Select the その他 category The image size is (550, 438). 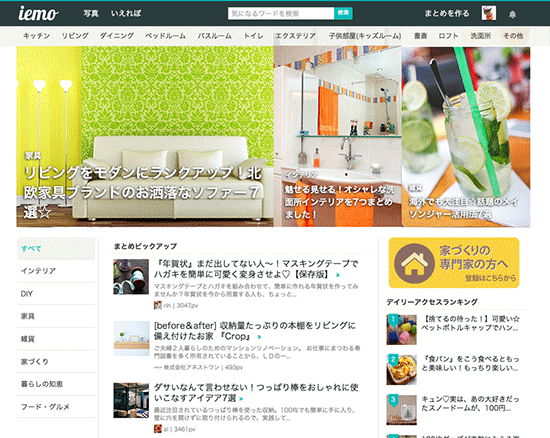click(x=513, y=36)
